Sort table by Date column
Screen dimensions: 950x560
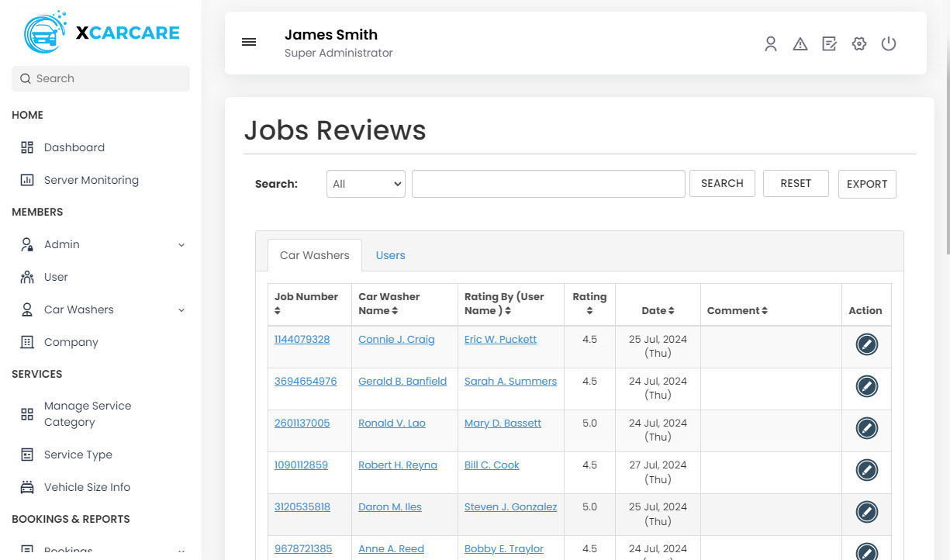[x=672, y=311]
